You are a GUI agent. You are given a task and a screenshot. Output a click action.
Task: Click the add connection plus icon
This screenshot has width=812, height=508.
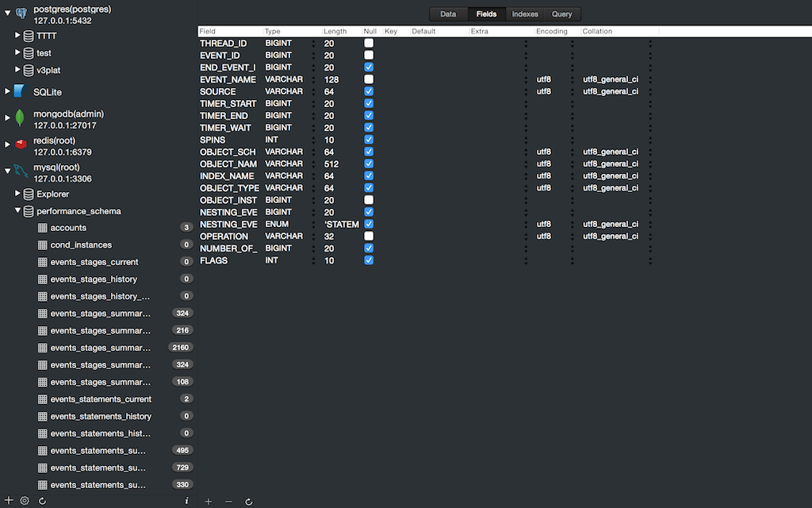pos(9,501)
